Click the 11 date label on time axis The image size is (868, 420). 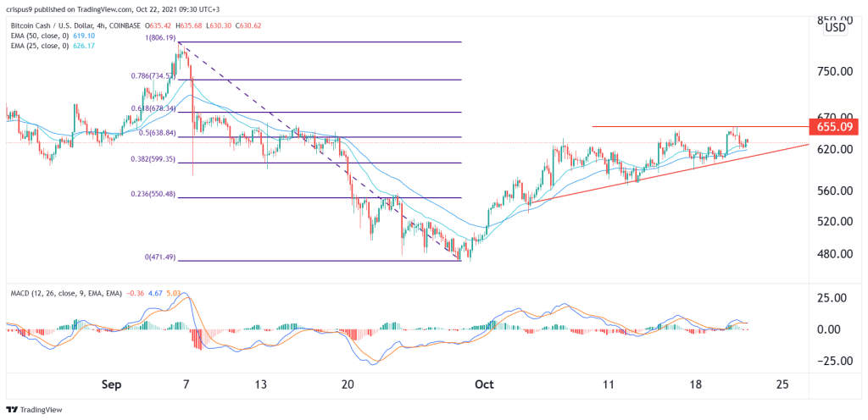[609, 384]
